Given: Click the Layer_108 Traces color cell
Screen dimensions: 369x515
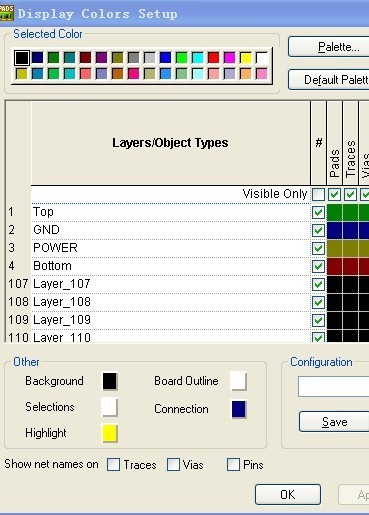Looking at the screenshot, I should [350, 302].
